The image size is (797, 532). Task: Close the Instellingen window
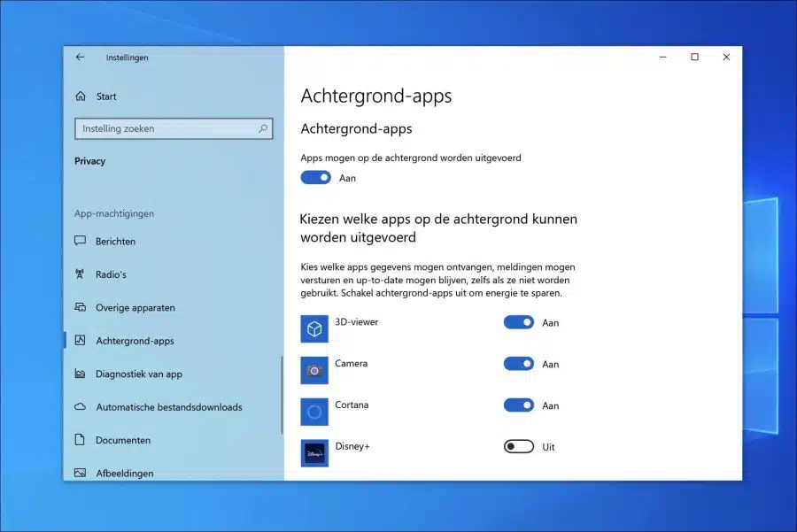point(726,57)
